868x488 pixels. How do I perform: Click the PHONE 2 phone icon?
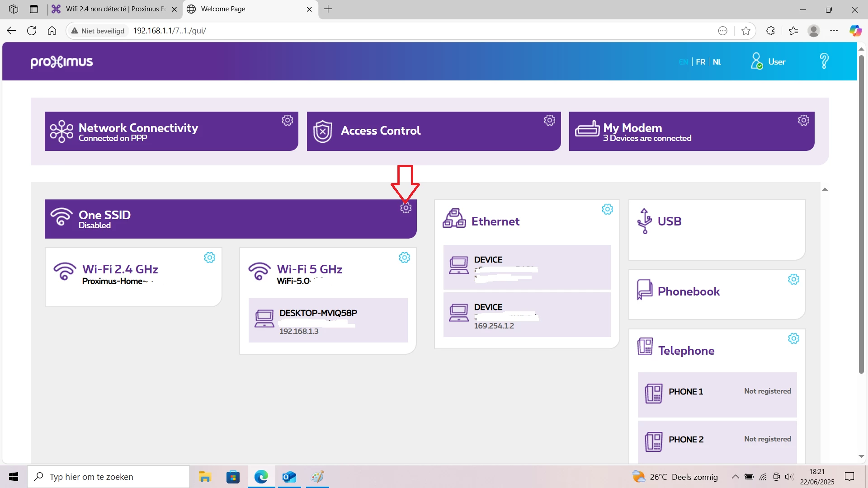pos(654,442)
